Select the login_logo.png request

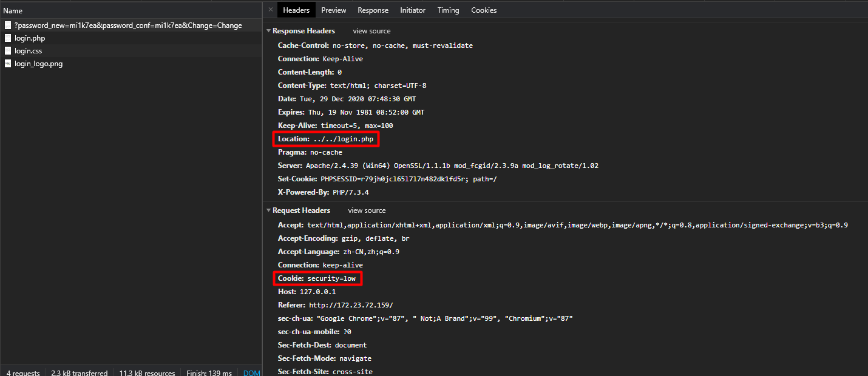pos(38,64)
